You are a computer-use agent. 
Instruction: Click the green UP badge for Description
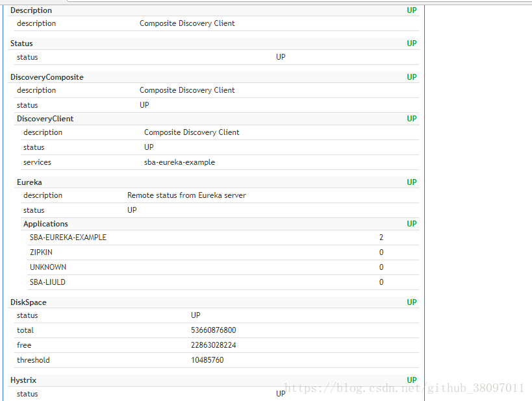coord(412,10)
